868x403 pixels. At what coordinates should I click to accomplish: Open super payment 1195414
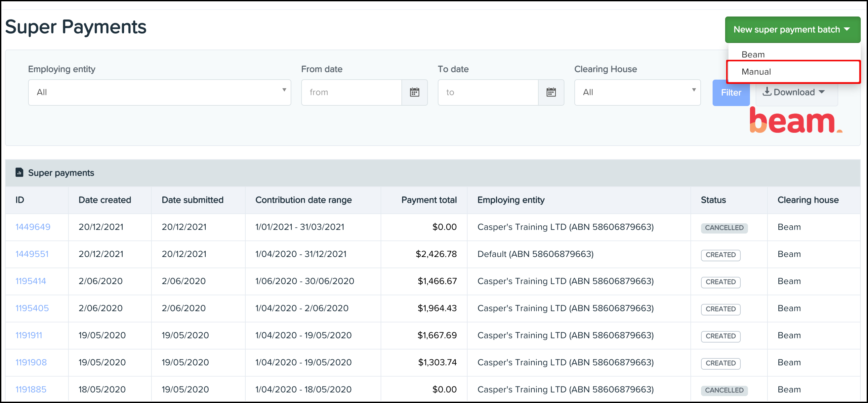pos(31,281)
